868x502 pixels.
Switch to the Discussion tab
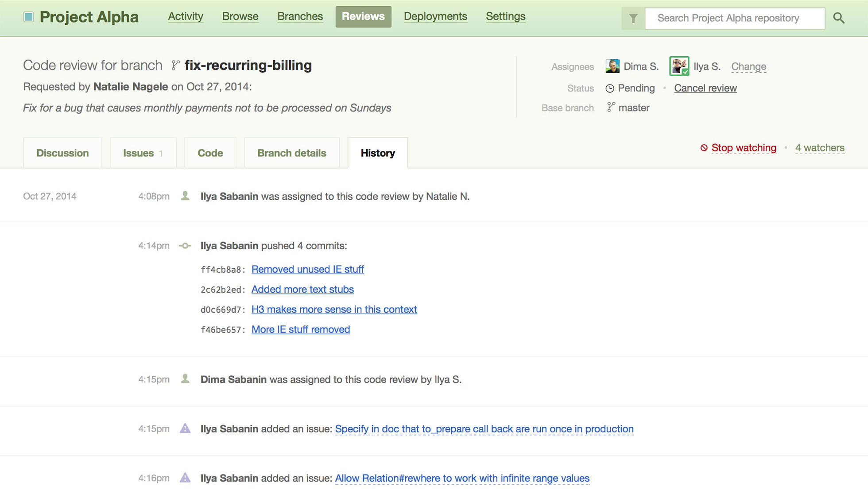coord(62,153)
